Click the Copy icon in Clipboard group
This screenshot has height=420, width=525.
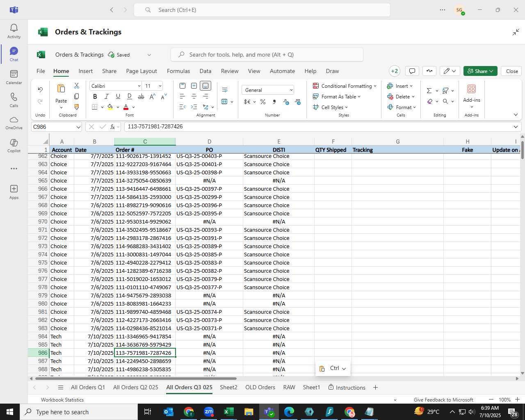(77, 96)
